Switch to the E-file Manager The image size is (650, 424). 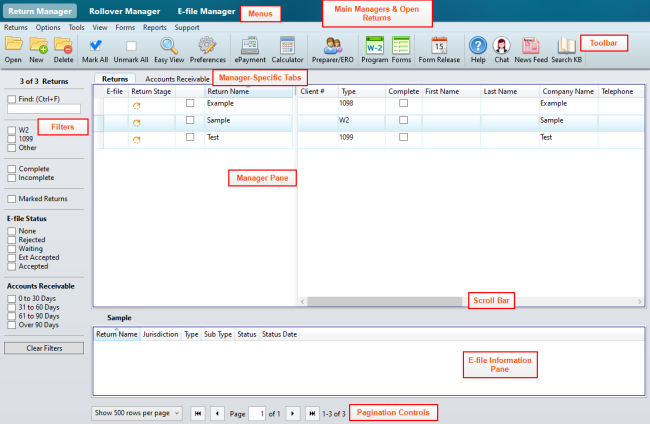(x=205, y=10)
